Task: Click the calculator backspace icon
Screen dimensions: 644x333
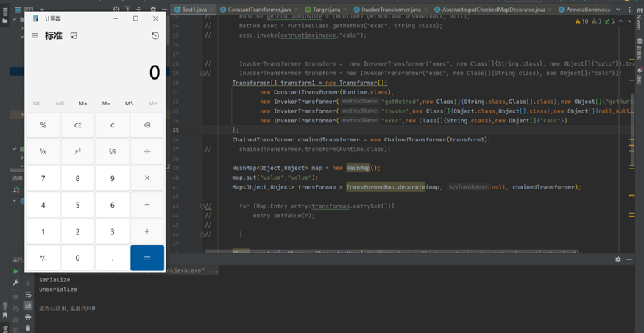Action: (147, 125)
